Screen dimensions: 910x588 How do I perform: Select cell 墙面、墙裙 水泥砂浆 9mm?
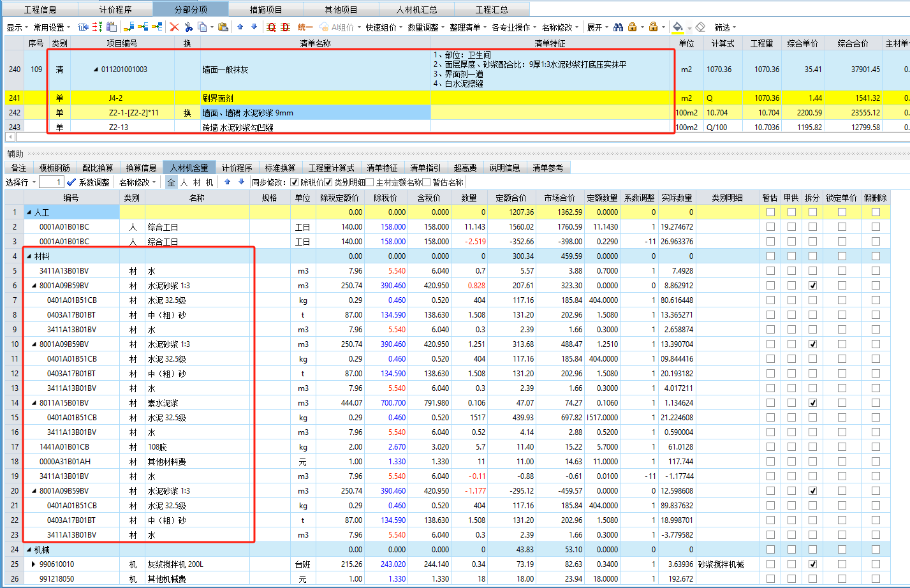pyautogui.click(x=316, y=113)
